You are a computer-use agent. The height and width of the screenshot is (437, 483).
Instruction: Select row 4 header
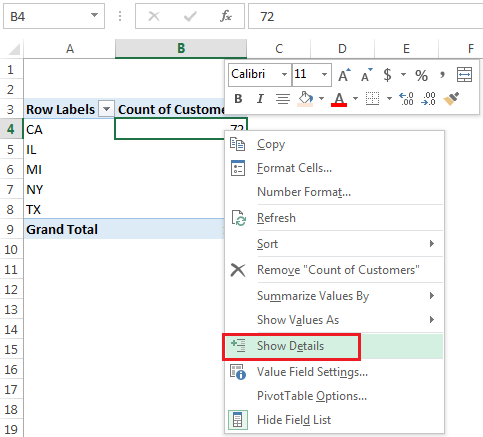click(11, 129)
